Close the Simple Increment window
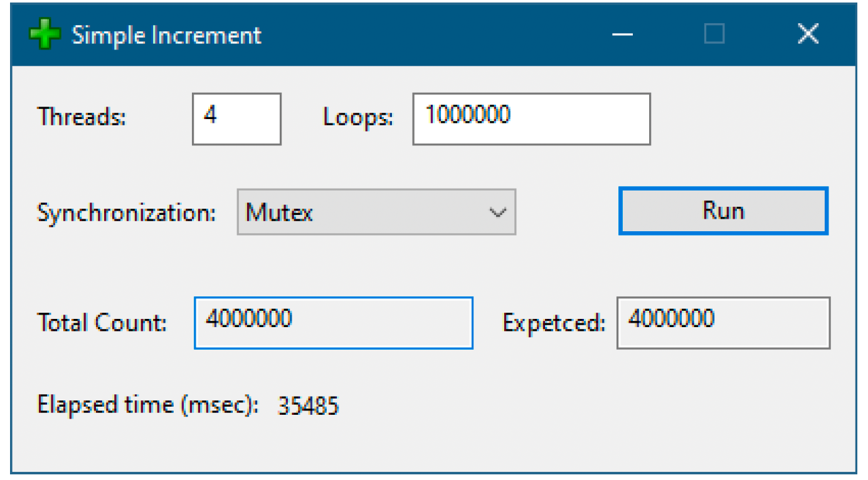 click(x=808, y=34)
